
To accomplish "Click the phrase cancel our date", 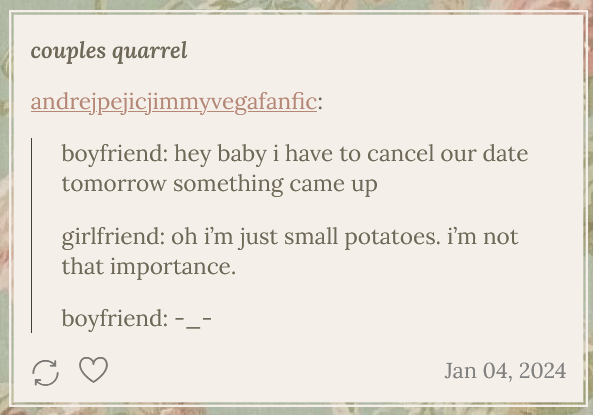I will (x=447, y=154).
